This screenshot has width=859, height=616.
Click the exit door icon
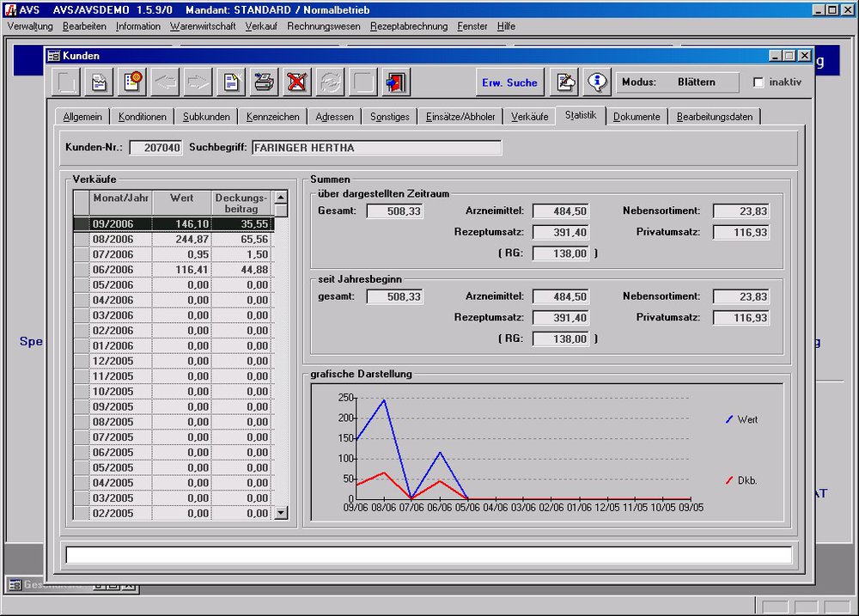[396, 82]
